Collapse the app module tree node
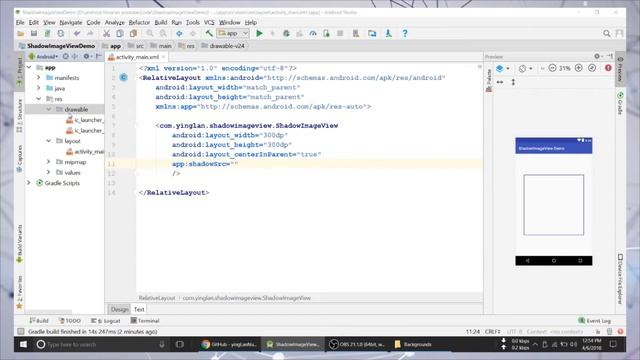The image size is (640, 360). pyautogui.click(x=29, y=67)
